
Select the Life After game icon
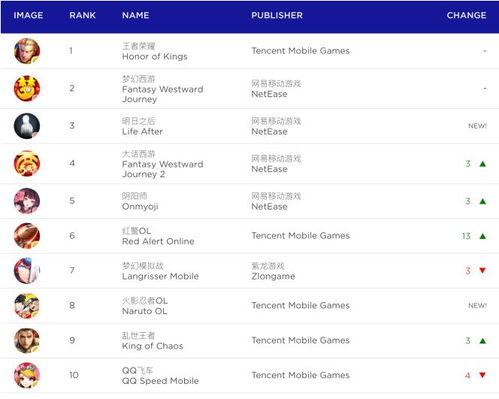27,126
